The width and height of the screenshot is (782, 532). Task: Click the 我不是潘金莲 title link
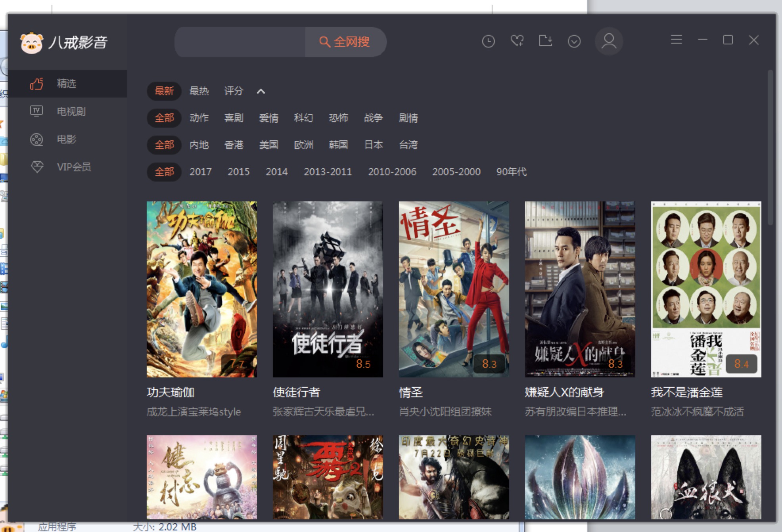[x=687, y=392]
